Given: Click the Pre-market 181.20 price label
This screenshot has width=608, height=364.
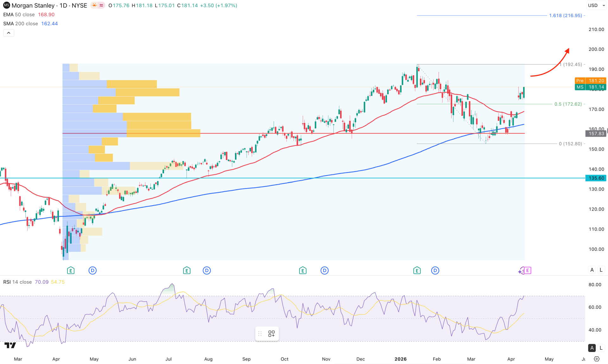Looking at the screenshot, I should click(590, 81).
